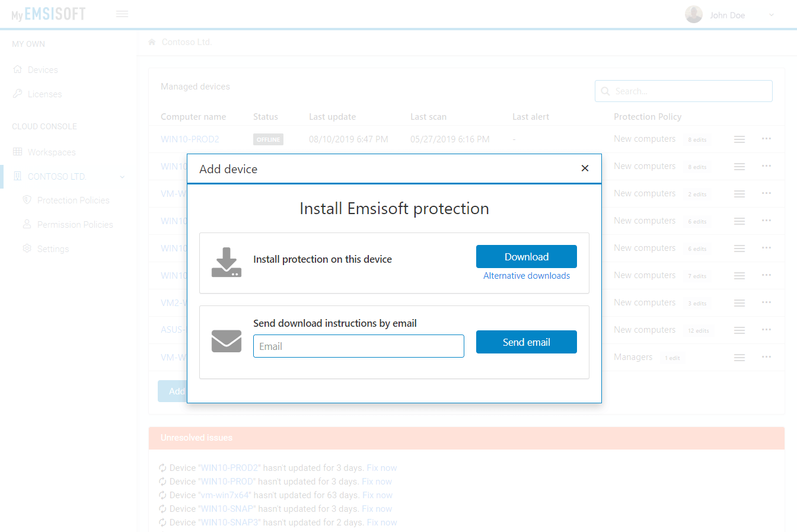Sort by the Computer name column
The width and height of the screenshot is (797, 532).
pos(193,117)
